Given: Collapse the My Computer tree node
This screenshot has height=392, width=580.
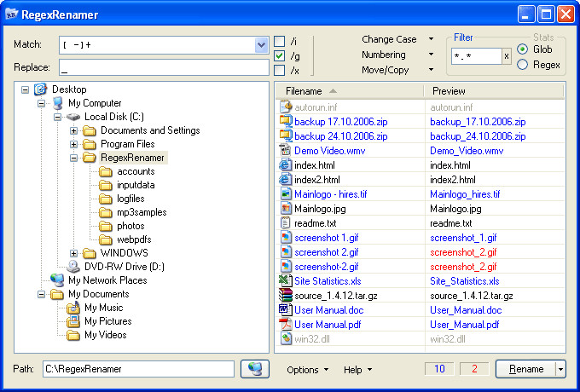Looking at the screenshot, I should tap(41, 103).
